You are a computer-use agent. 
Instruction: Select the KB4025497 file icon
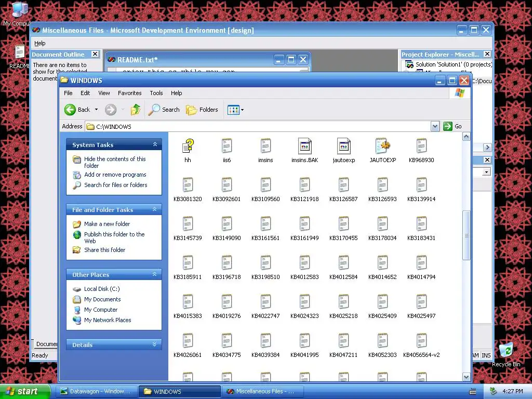click(x=421, y=302)
